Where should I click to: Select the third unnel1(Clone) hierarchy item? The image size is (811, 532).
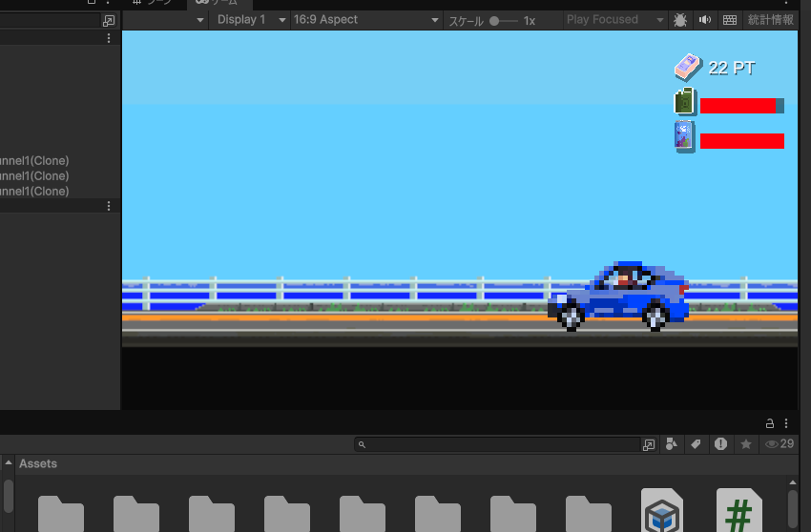tap(34, 192)
